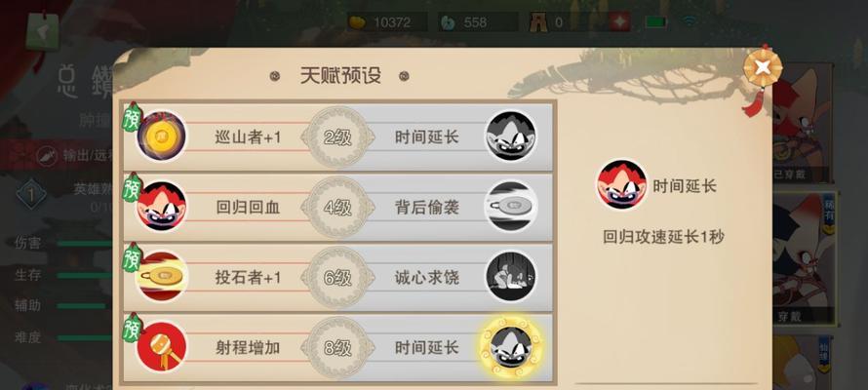The image size is (868, 390).
Task: Choose the level 2 时间延长 grey icon
Action: (510, 136)
